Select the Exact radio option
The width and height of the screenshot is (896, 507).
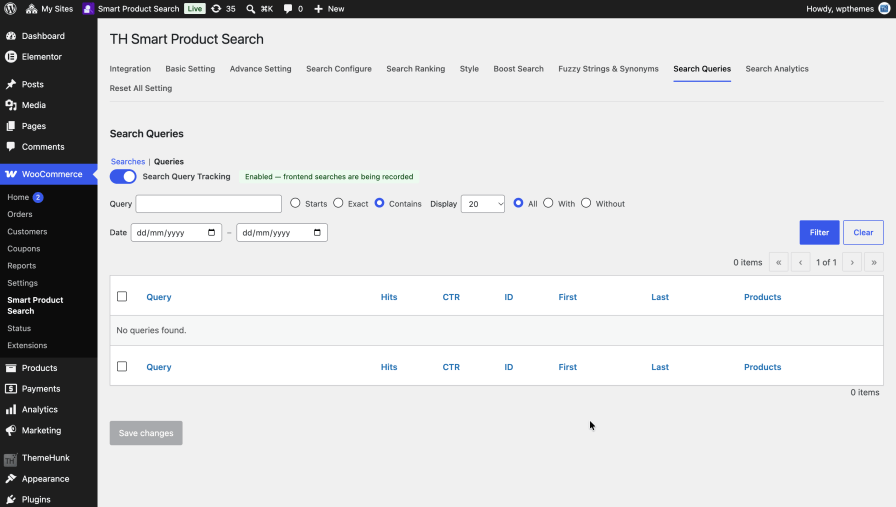(338, 203)
